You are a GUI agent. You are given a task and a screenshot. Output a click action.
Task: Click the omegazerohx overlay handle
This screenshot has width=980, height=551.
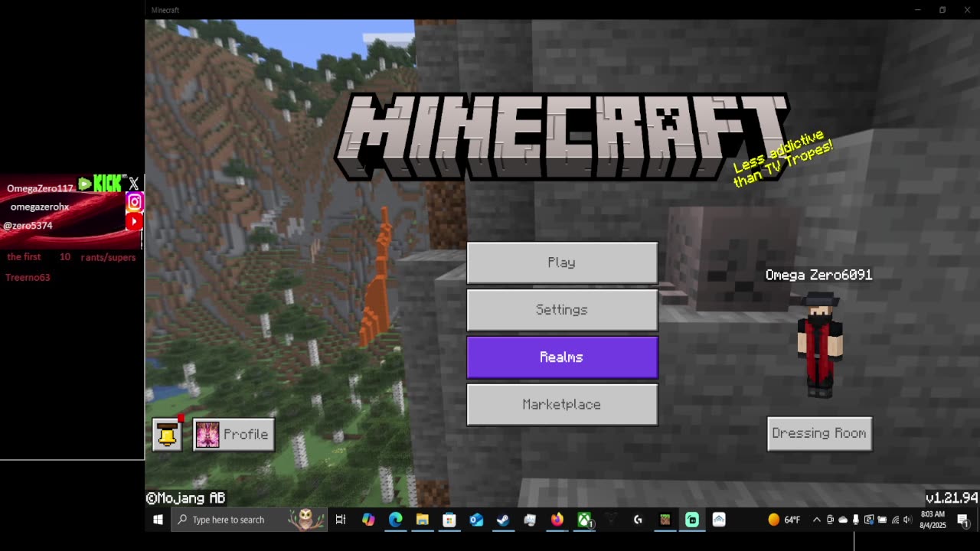coord(40,207)
